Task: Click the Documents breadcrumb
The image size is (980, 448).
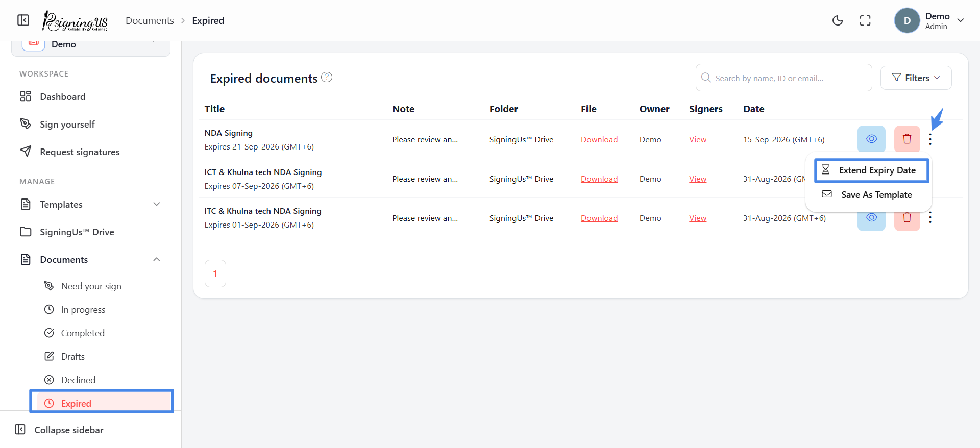Action: [x=150, y=20]
